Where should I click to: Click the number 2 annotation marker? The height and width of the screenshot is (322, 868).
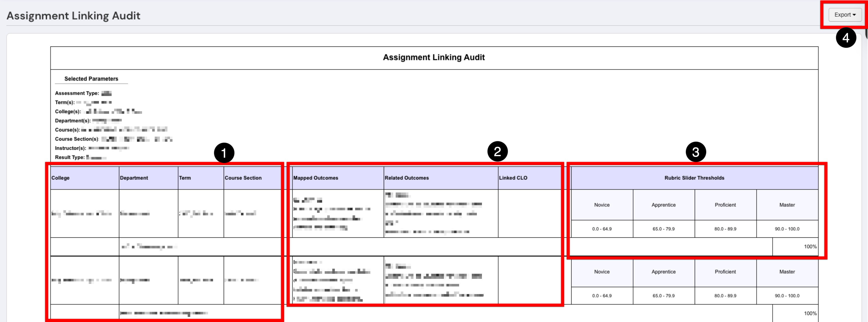click(x=497, y=151)
